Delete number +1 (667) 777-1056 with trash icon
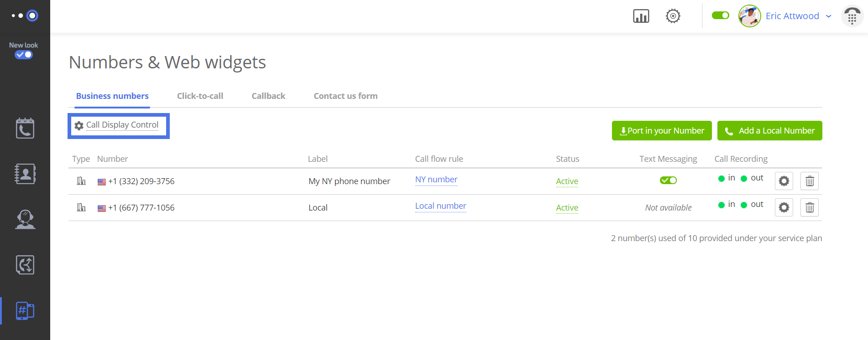Image resolution: width=868 pixels, height=340 pixels. (x=809, y=207)
